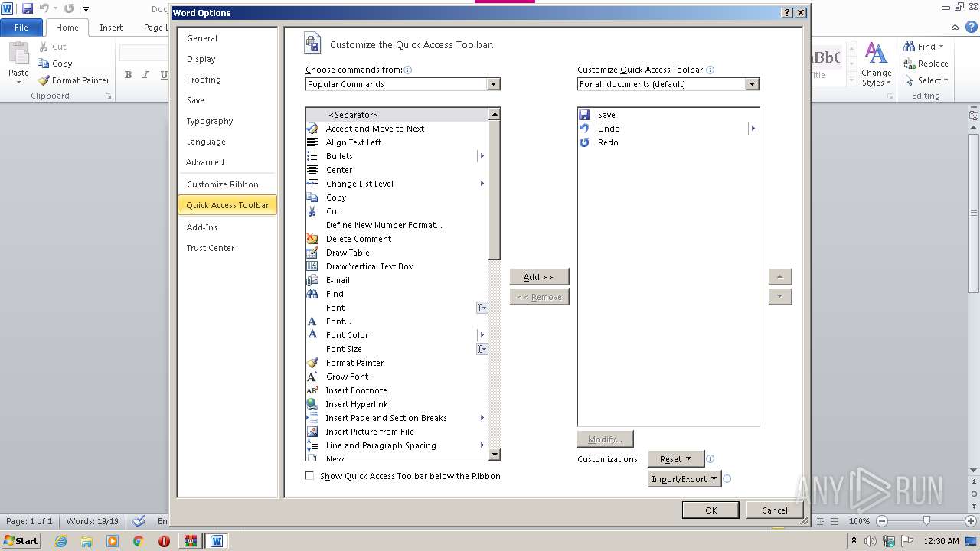Click the dialog Help question mark button
The height and width of the screenshot is (551, 980).
point(787,13)
